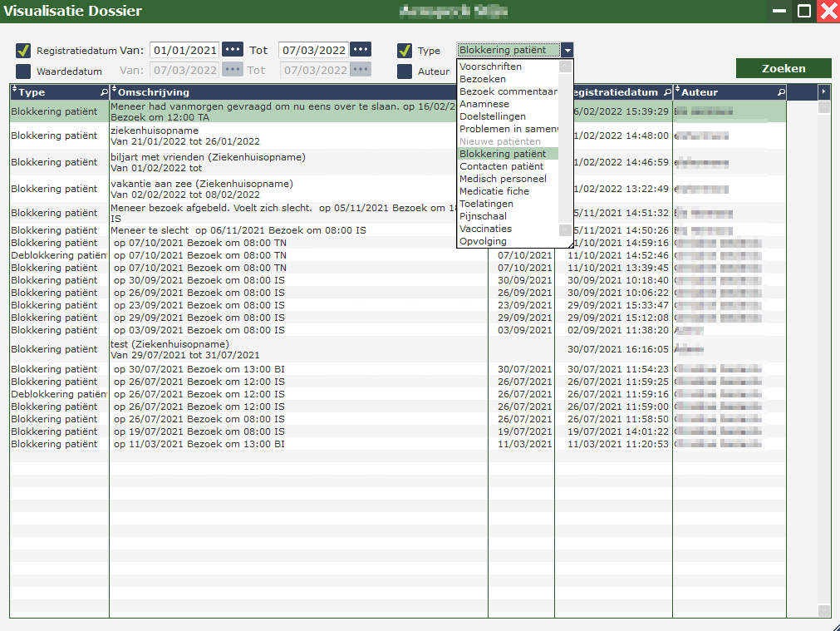Uncheck the Type filter checkbox
Viewport: 840px width, 631px height.
(x=405, y=51)
